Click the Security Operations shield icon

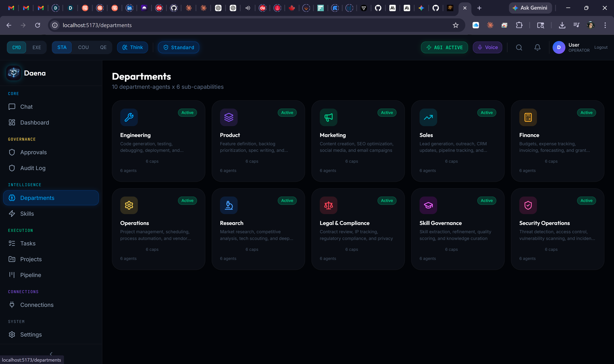pyautogui.click(x=528, y=205)
